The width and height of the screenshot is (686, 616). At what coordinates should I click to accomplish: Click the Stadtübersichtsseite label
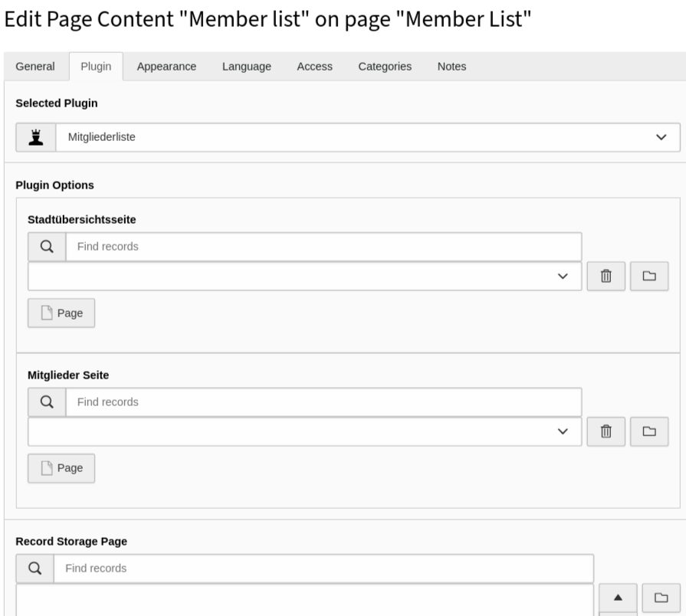tap(82, 219)
